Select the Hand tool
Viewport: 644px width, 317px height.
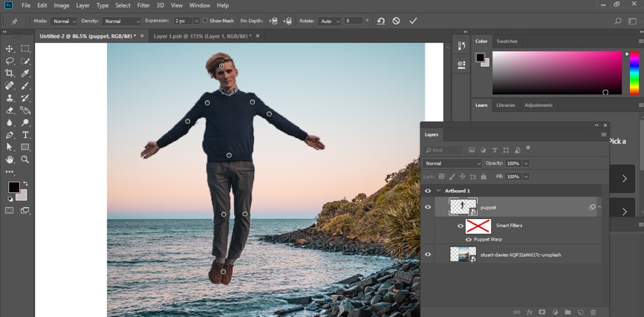point(10,159)
